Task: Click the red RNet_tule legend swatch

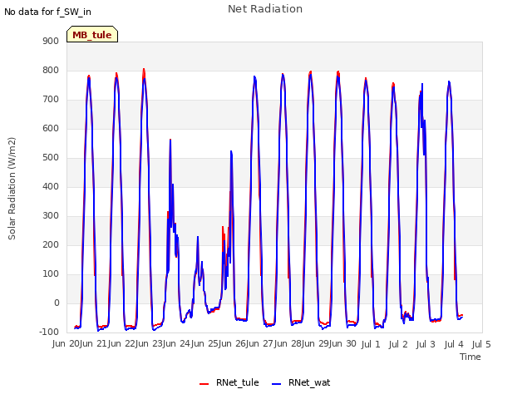Action: pyautogui.click(x=204, y=384)
